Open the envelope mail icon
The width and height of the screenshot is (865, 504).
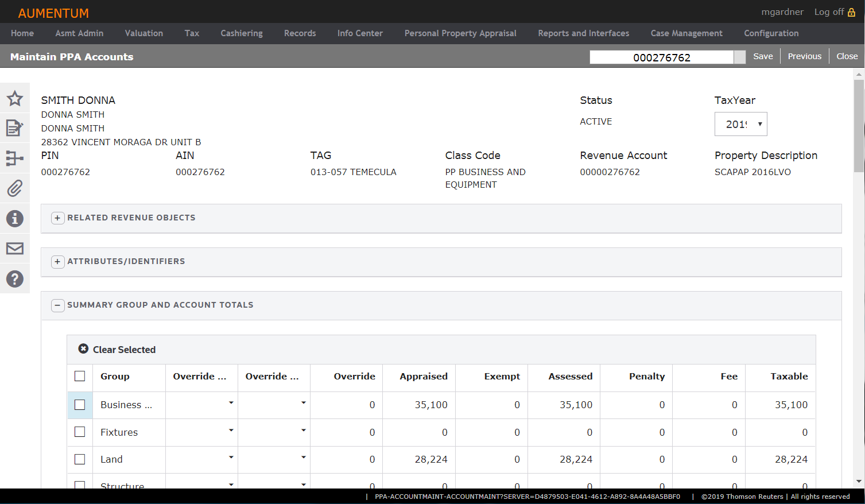pos(15,248)
